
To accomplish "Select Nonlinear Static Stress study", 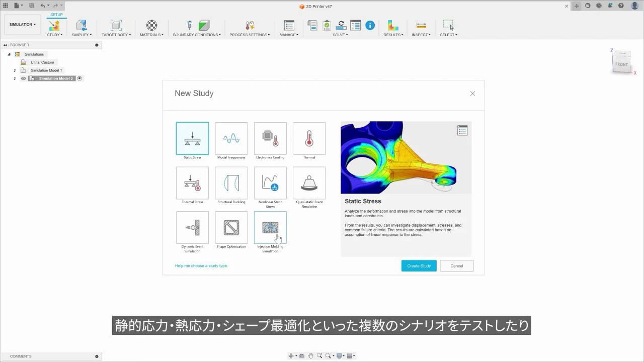I will (270, 183).
